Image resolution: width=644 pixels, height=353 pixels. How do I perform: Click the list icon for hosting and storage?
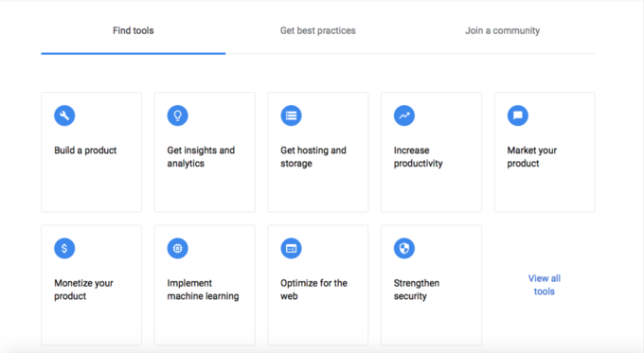[291, 115]
